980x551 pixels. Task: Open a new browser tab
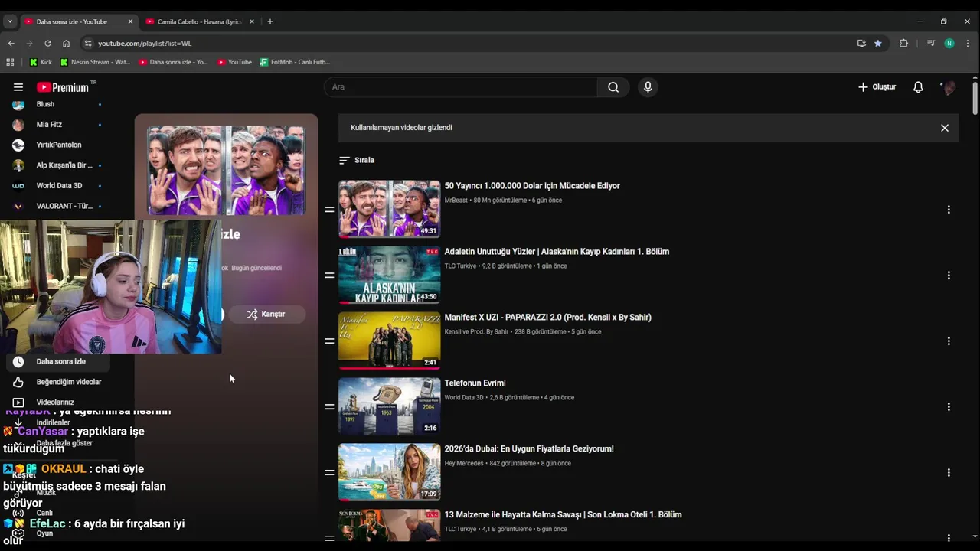pos(269,21)
